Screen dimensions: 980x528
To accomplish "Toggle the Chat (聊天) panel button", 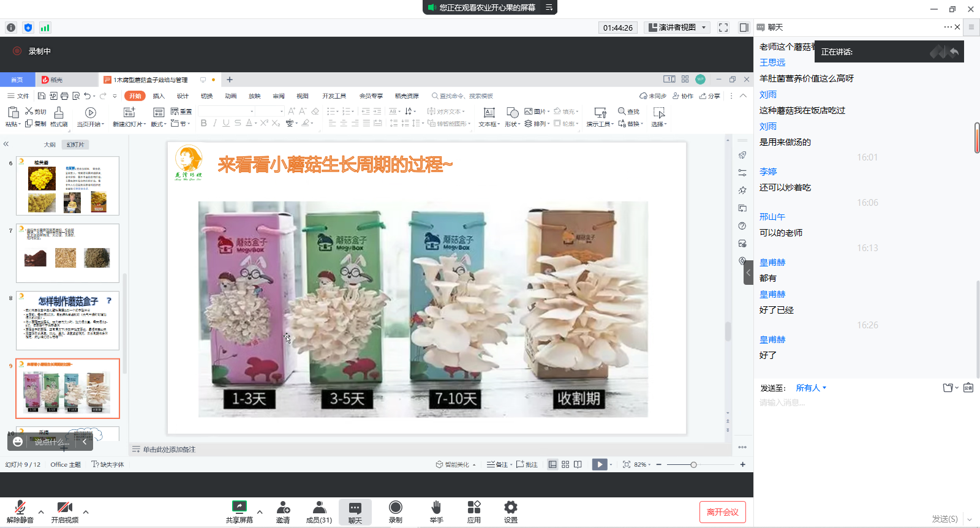I will coord(355,511).
